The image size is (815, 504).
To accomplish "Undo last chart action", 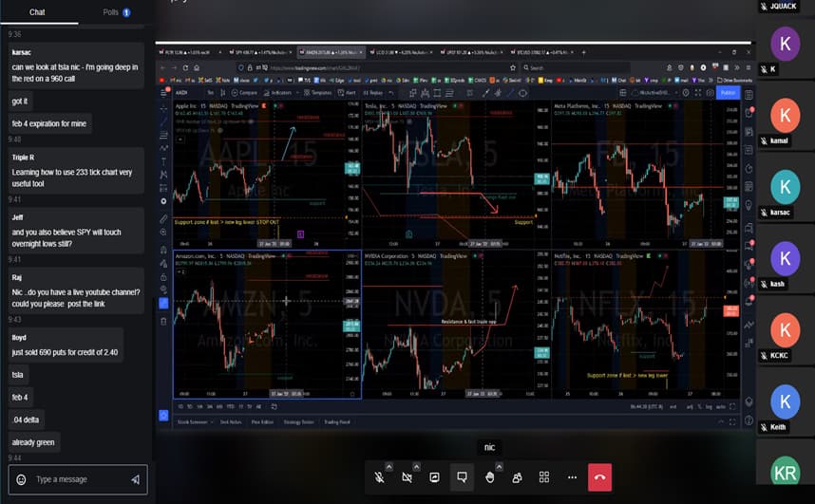I will point(391,92).
